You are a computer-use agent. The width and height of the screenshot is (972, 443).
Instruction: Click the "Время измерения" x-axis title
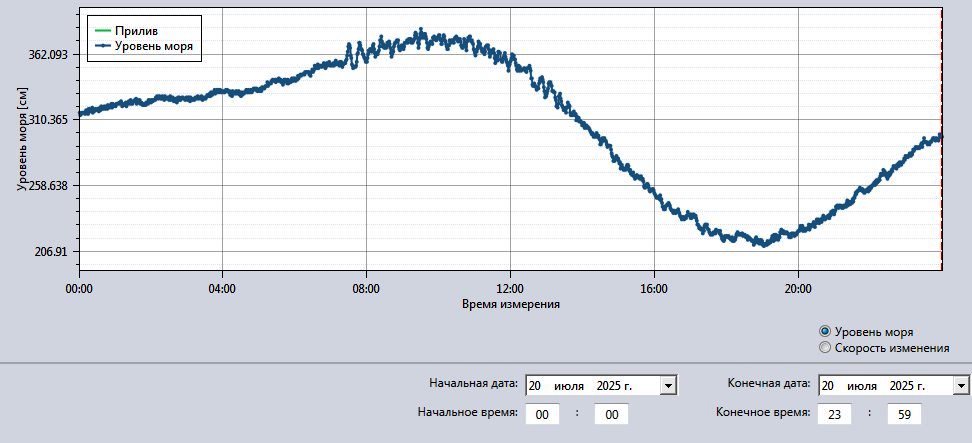[x=510, y=303]
